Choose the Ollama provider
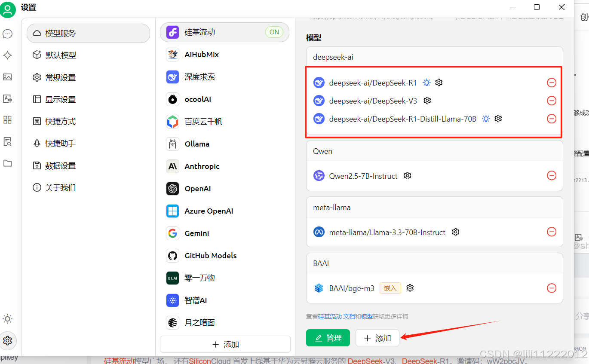This screenshot has height=364, width=589. [x=225, y=144]
